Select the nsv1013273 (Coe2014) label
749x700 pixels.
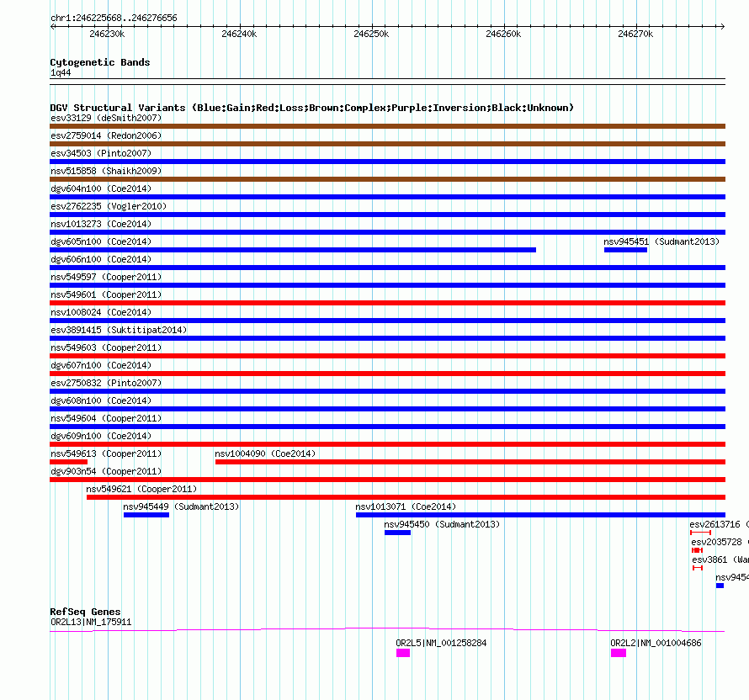[x=101, y=224]
